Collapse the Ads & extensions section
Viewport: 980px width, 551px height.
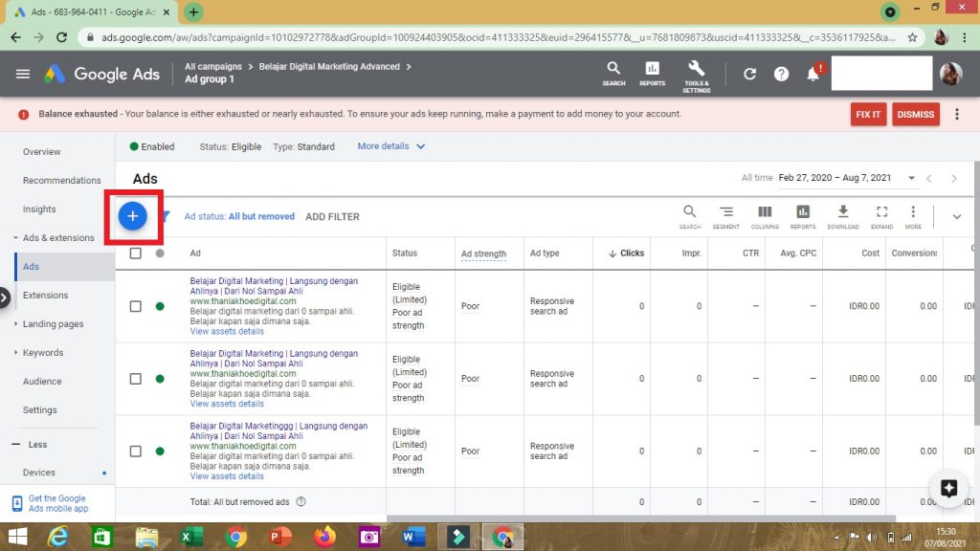coord(16,237)
